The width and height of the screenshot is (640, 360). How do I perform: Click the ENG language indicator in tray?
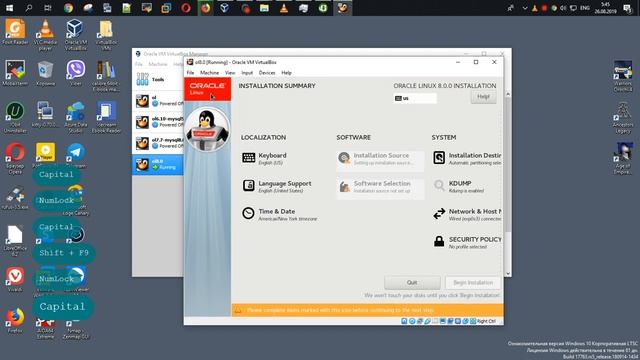(584, 8)
